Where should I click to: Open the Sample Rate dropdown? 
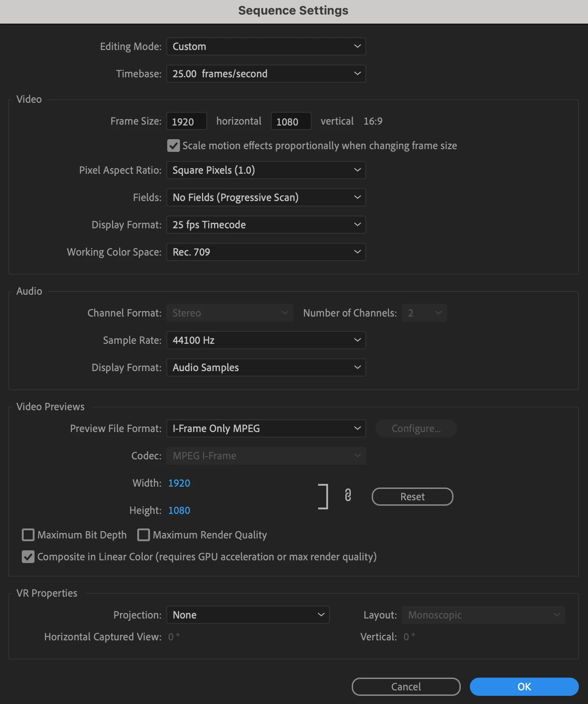click(x=266, y=340)
